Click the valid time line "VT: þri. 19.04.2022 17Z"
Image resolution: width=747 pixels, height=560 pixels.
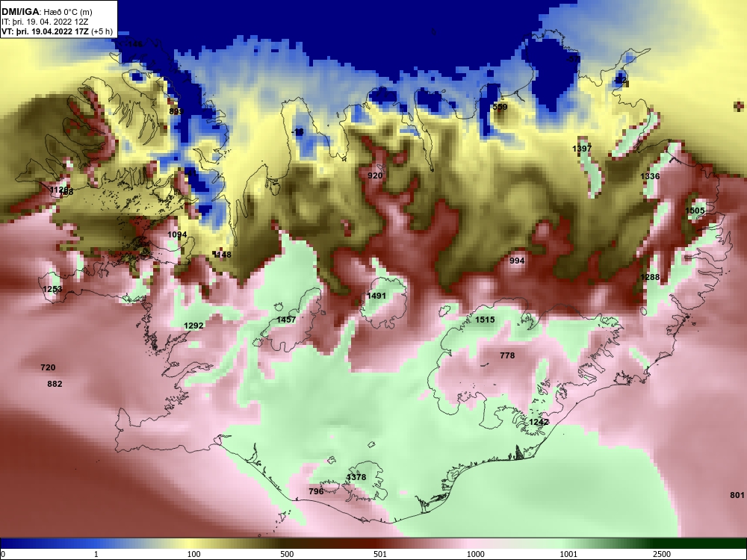click(x=46, y=31)
